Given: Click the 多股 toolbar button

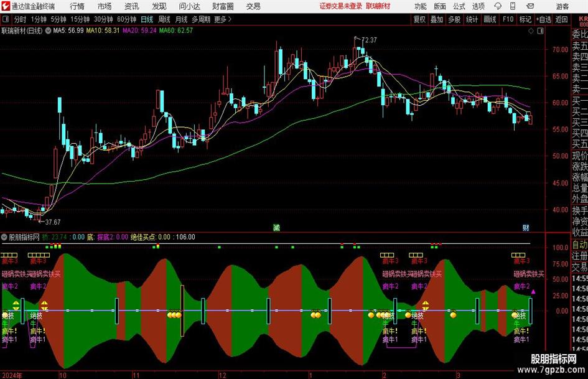Looking at the screenshot, I should (x=454, y=19).
